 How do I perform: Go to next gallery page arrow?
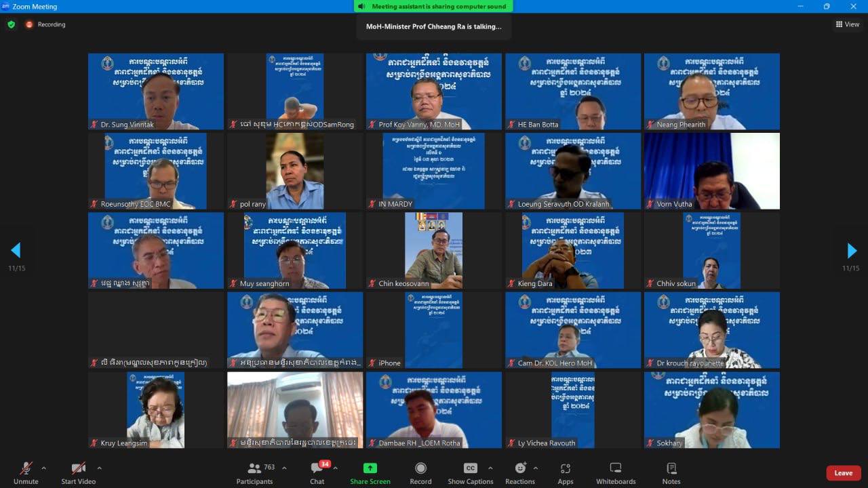point(852,251)
